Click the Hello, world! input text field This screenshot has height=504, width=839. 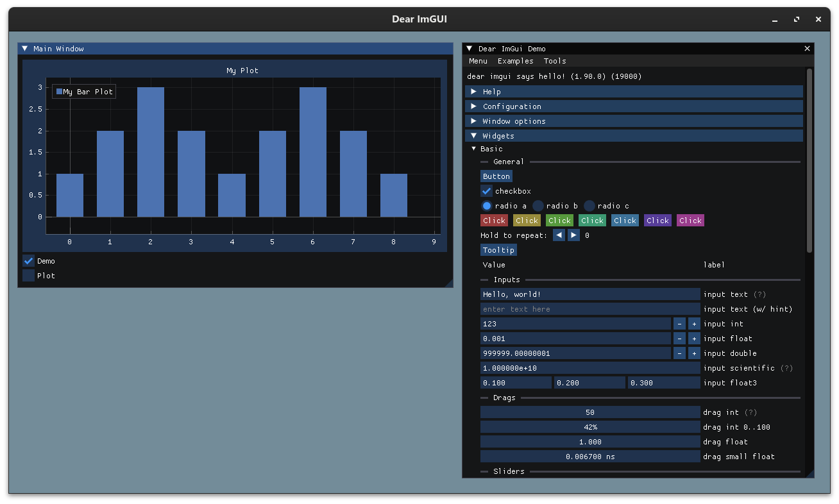pyautogui.click(x=590, y=294)
